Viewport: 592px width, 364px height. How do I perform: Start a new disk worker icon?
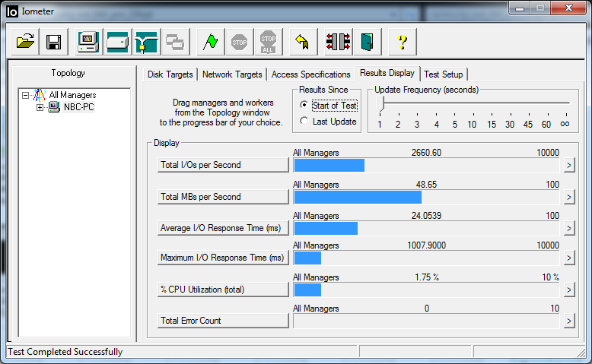117,42
